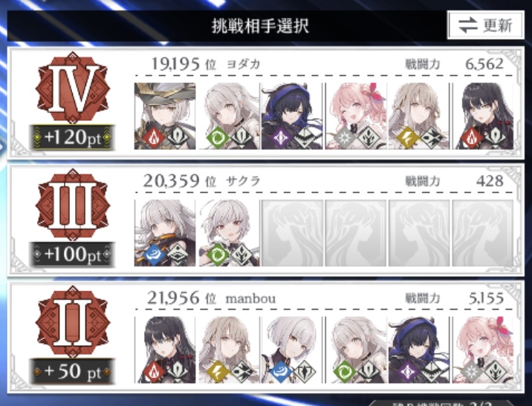The width and height of the screenshot is (532, 406).
Task: Tap the +50 pt reward label
Action: pyautogui.click(x=72, y=371)
